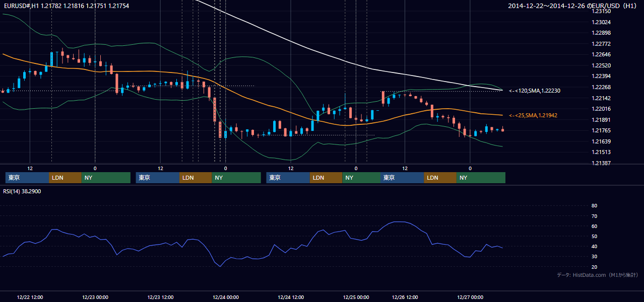Click the 12/24 12:00 date label
This screenshot has height=302, width=644.
click(291, 297)
